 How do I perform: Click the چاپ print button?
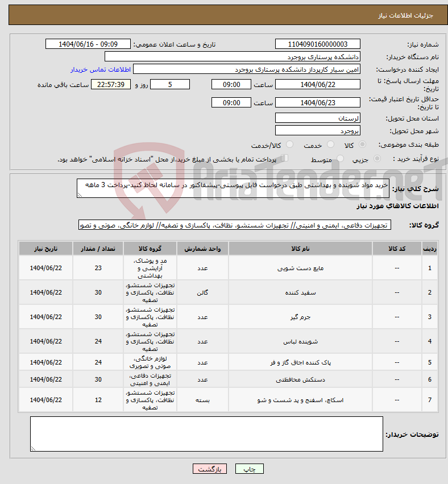tap(250, 469)
